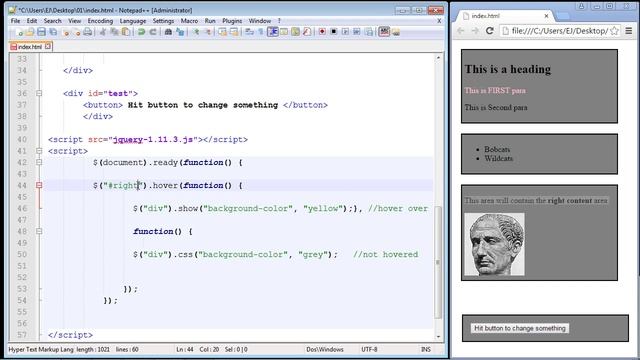The height and width of the screenshot is (360, 640).
Task: Collapse the fold marker at line 48
Action: tap(39, 231)
